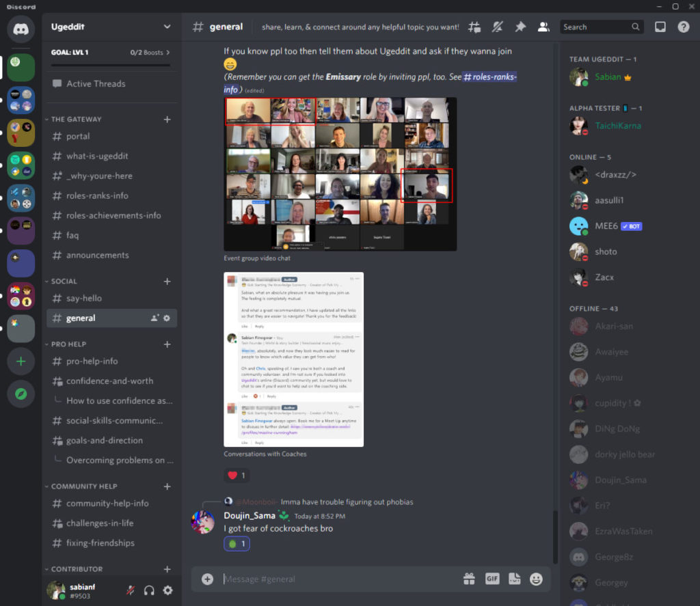Show pinned messages
Viewport: 700px width, 606px height.
coord(520,27)
